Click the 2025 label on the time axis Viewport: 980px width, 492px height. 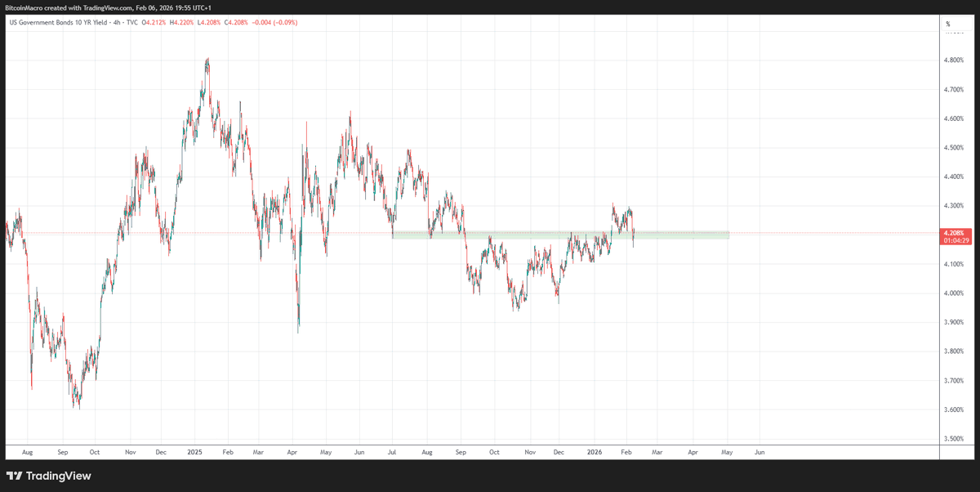pyautogui.click(x=194, y=451)
